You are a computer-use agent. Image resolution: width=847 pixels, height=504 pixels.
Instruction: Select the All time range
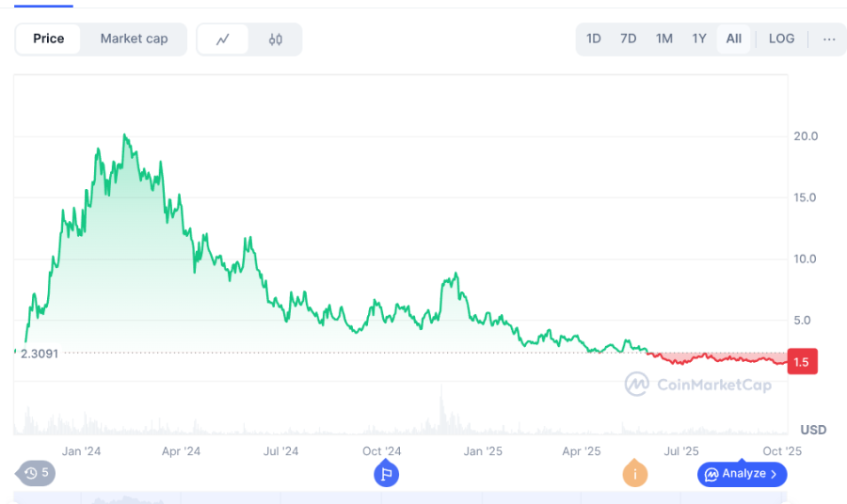click(x=734, y=39)
